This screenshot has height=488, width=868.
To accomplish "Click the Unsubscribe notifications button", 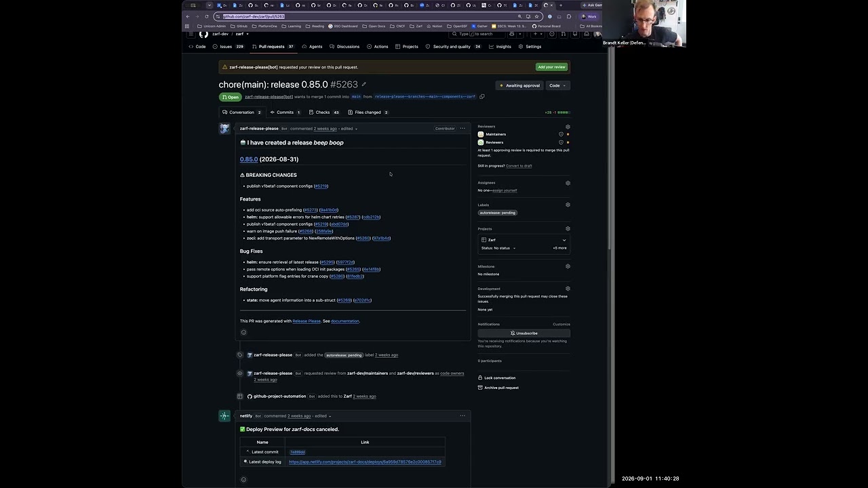I will coord(524,333).
